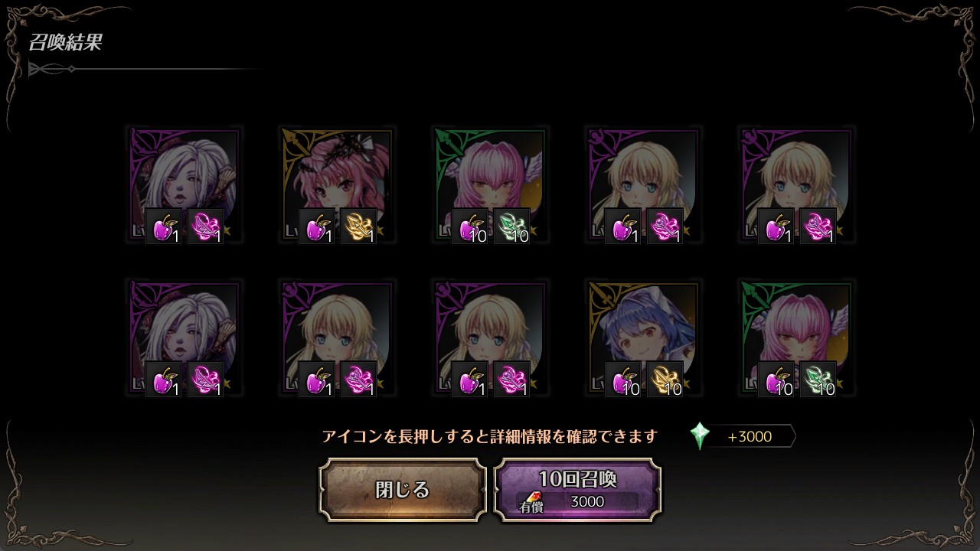Screen dimensions: 980x551
Task: Click the green wing icon on the top-row green card
Action: click(x=511, y=227)
